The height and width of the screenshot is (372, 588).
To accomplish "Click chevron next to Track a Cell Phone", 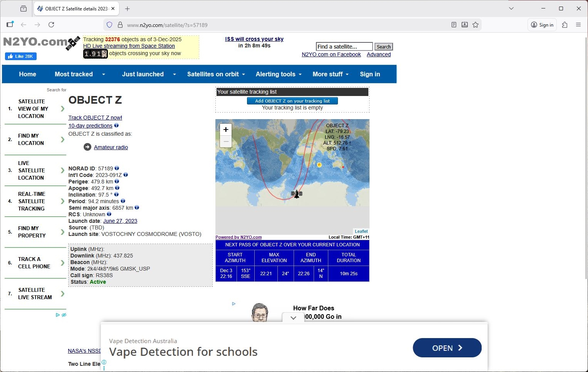I will click(62, 263).
